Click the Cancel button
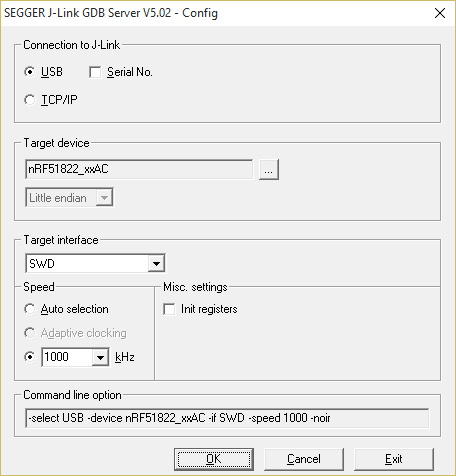Viewport: 456px width, 476px height. point(304,459)
